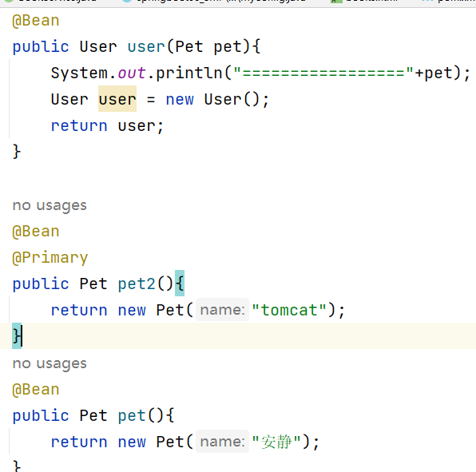The width and height of the screenshot is (476, 472).
Task: Open the "no usages" hint above pet2 method
Action: (x=50, y=205)
